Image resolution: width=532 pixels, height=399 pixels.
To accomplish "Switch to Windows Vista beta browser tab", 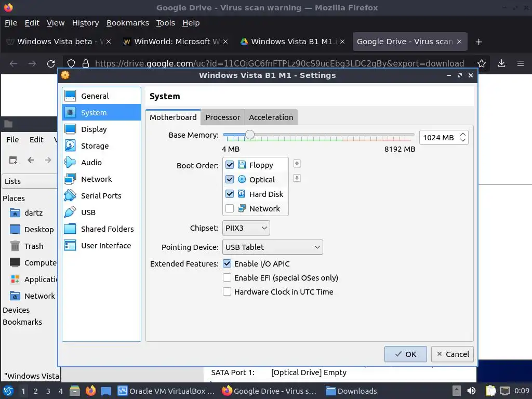I will [x=58, y=42].
